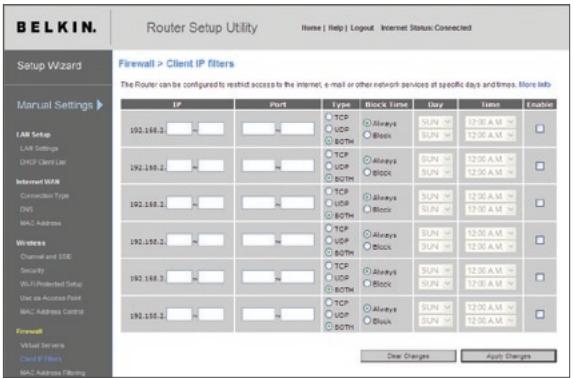Open the Help link in header
The image size is (573, 379).
coord(335,28)
